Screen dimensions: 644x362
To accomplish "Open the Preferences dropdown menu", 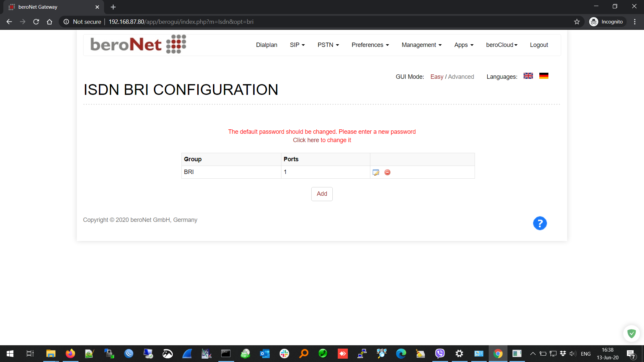I will pos(370,45).
